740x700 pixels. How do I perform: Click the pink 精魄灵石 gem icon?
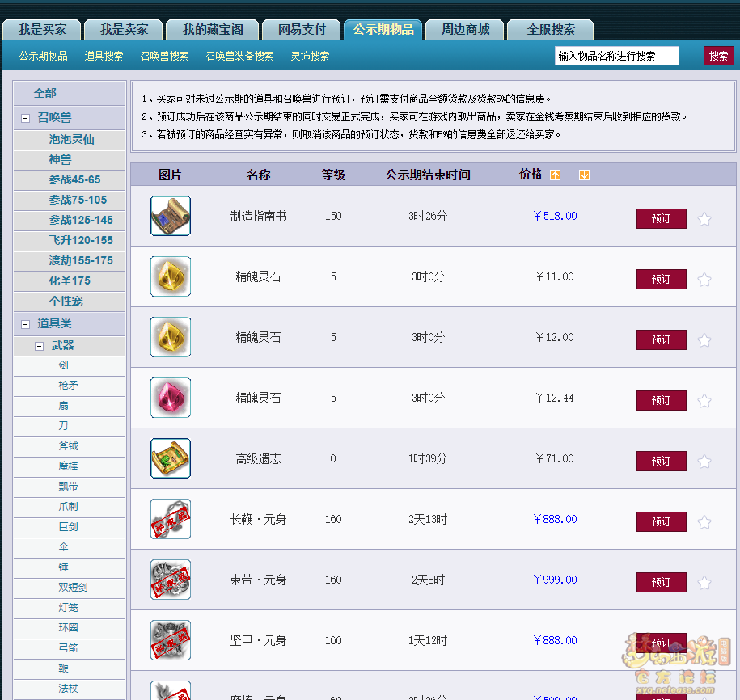tap(171, 398)
